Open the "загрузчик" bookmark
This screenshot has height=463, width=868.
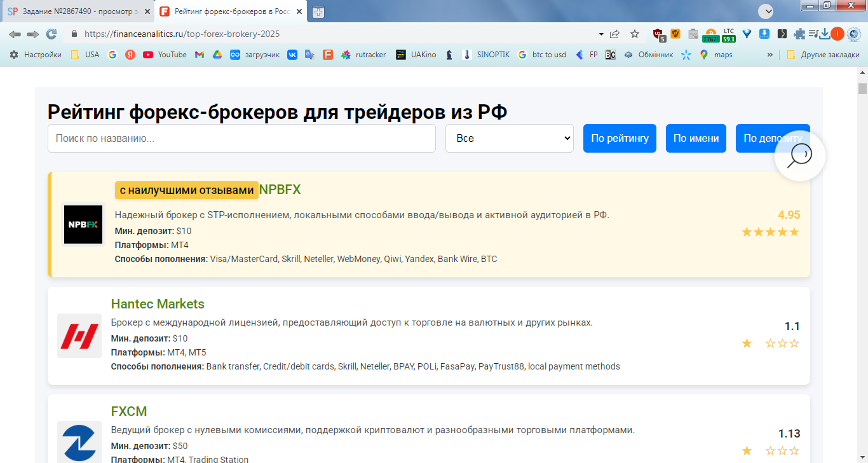tap(255, 55)
